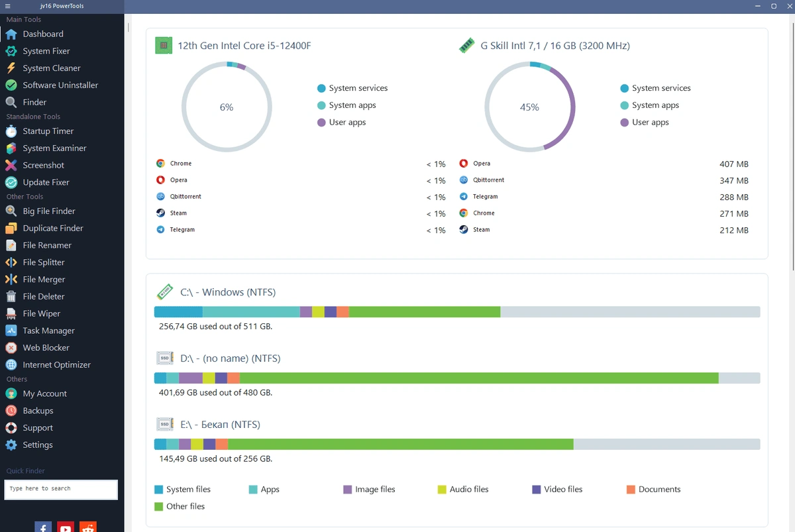Open Settings label in sidebar
The width and height of the screenshot is (795, 532).
[x=38, y=445]
